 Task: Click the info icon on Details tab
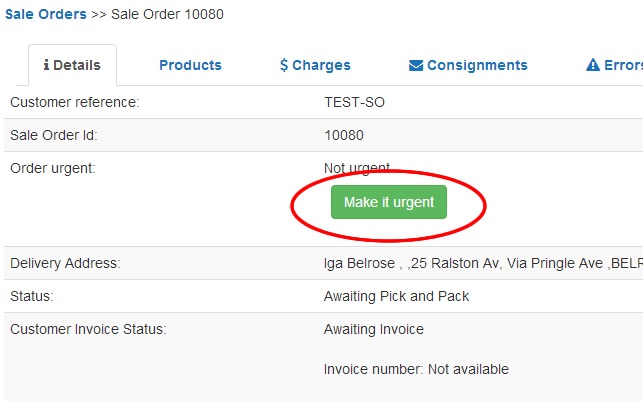[46, 65]
